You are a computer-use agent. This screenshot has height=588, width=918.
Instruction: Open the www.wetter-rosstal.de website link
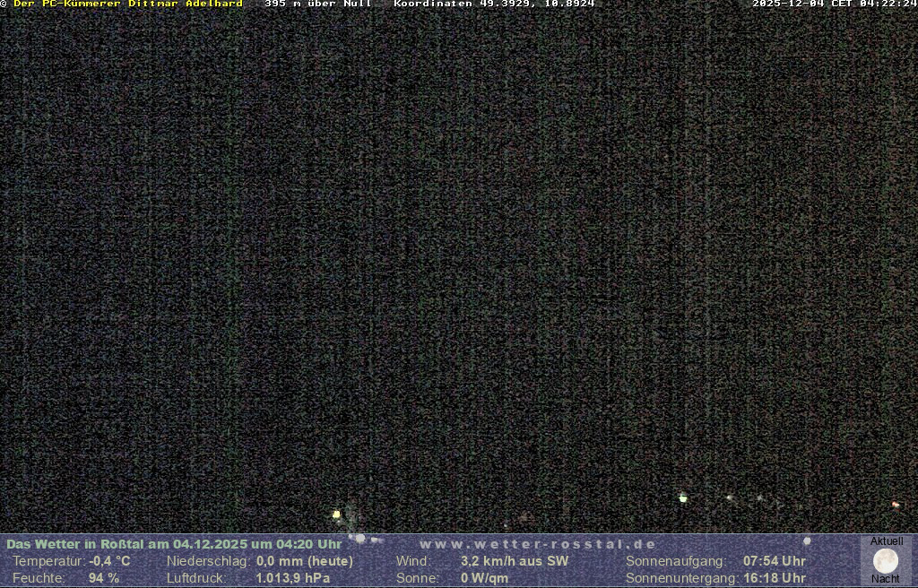(538, 544)
